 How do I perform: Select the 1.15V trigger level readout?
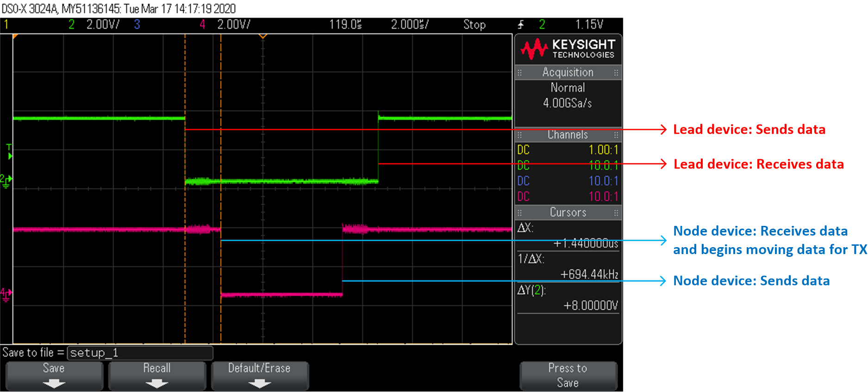pos(589,25)
